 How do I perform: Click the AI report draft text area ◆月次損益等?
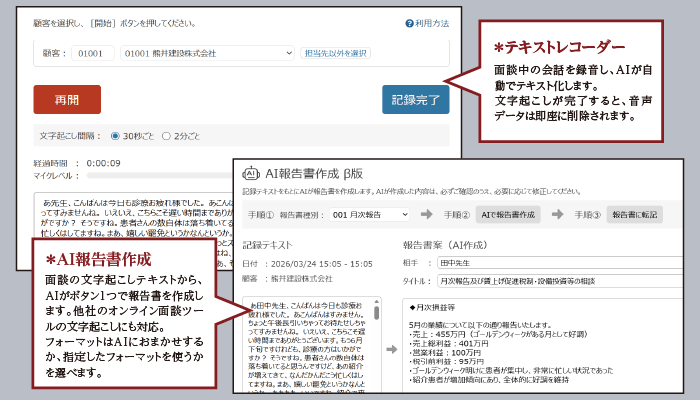tap(543, 345)
